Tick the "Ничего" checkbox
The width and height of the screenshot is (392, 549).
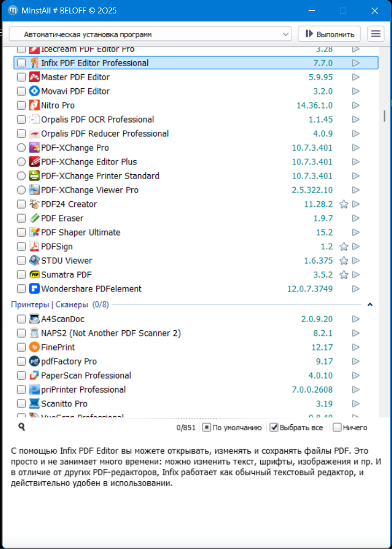click(337, 427)
